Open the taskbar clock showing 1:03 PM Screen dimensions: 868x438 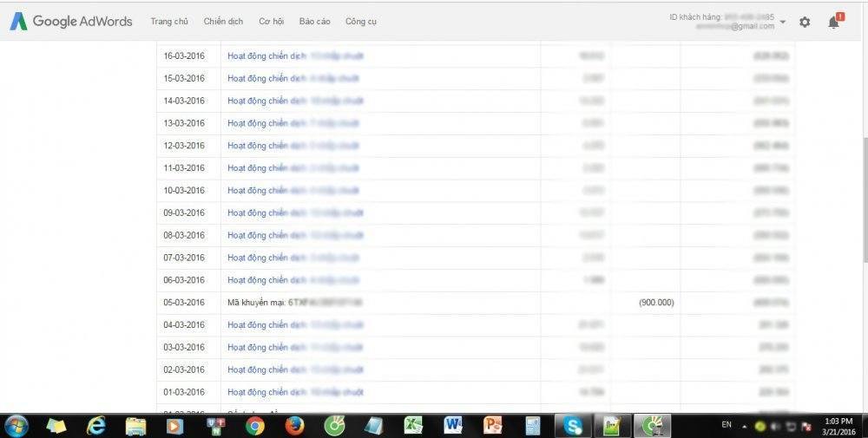tap(838, 427)
